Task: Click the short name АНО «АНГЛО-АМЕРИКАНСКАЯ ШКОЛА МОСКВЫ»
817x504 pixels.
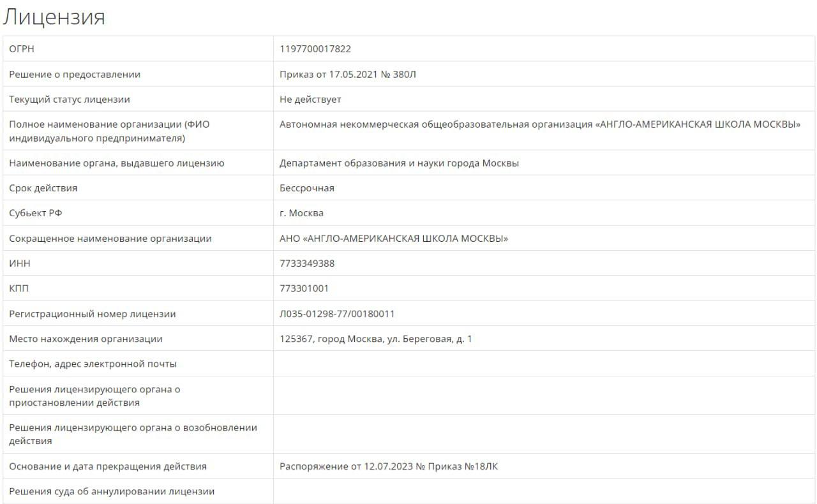Action: click(394, 239)
